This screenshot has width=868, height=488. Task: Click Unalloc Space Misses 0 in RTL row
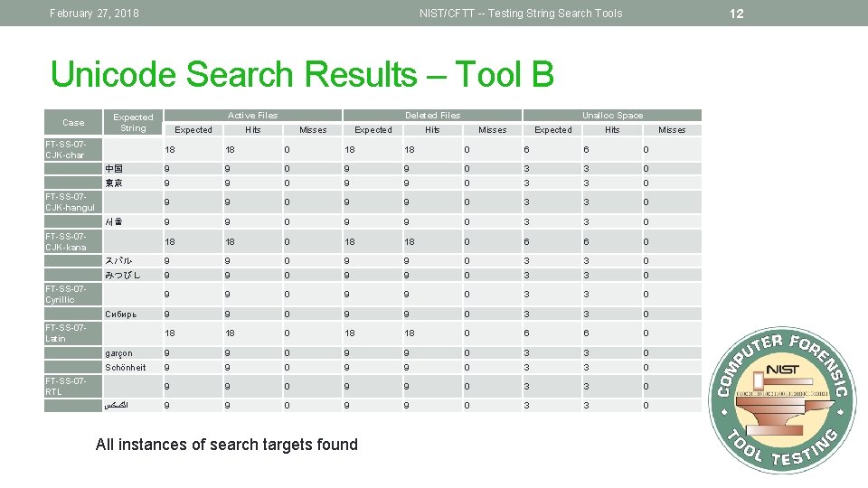tap(646, 406)
